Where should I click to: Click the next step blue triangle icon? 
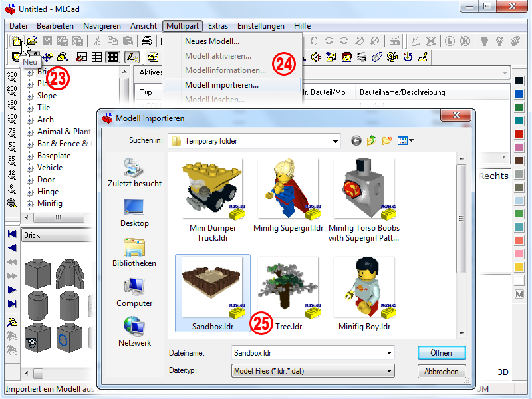point(12,290)
